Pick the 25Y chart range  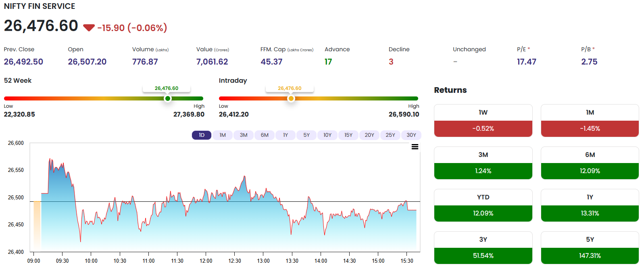click(390, 135)
